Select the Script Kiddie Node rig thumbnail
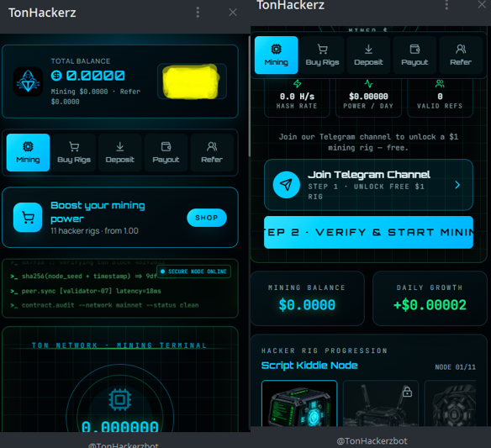The height and width of the screenshot is (448, 491). tap(299, 403)
